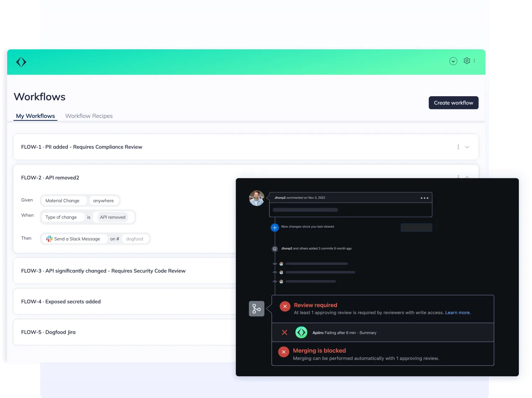Open the Learn more link under Review required
Viewport: 532px width, 398px height.
pos(458,312)
